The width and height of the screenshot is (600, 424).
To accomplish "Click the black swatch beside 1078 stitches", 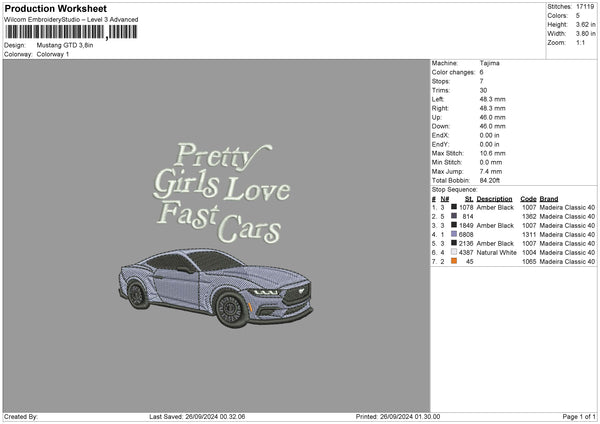I will point(454,207).
